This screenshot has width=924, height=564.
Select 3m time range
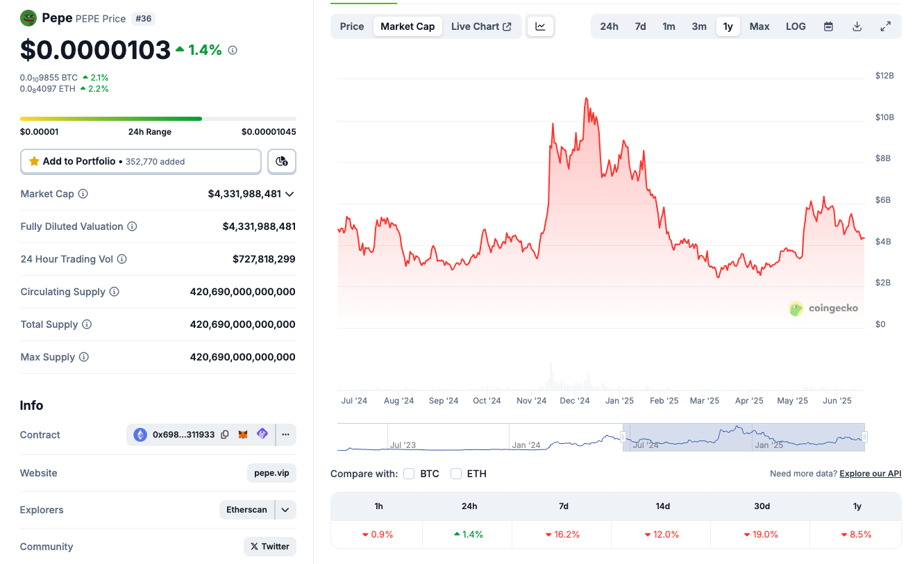[699, 26]
